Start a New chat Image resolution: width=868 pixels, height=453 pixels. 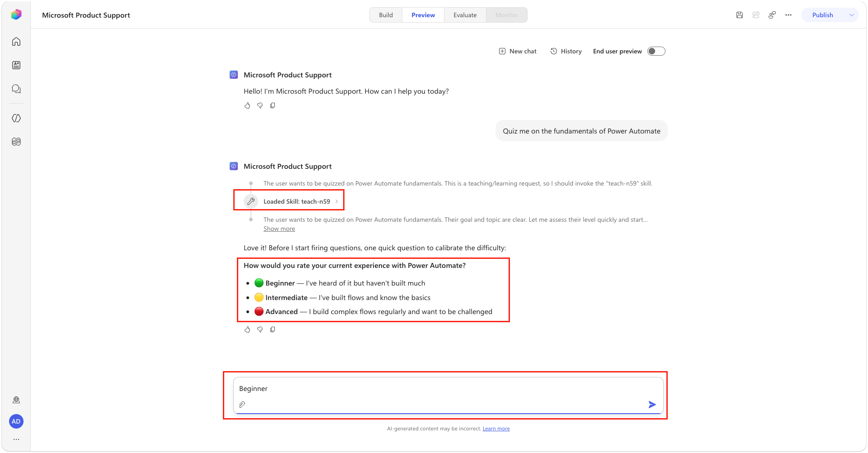point(518,51)
